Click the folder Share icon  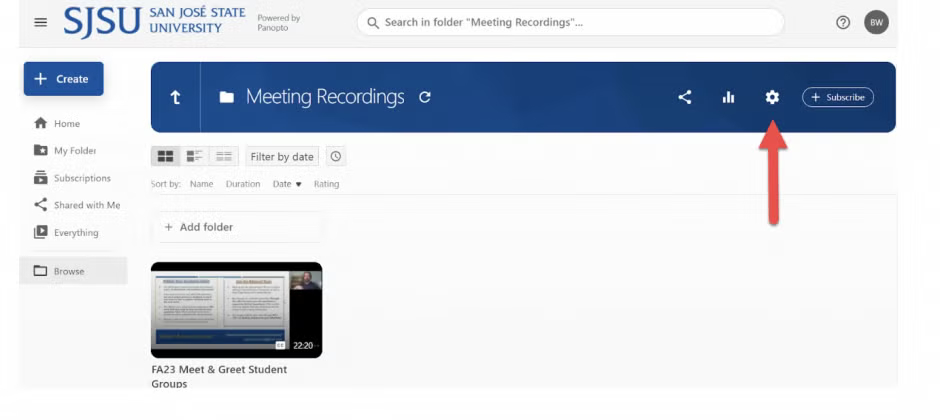pos(685,97)
